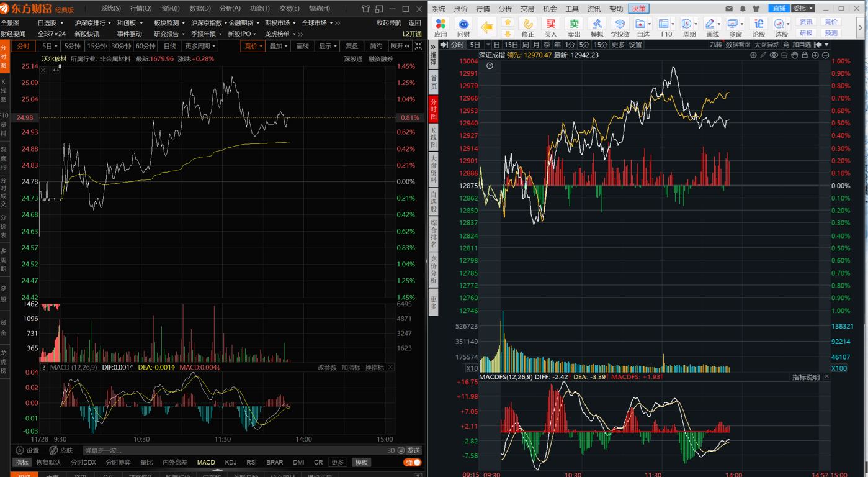Open the danmaku emoji smiley icon
Image resolution: width=868 pixels, height=477 pixels.
[x=401, y=450]
